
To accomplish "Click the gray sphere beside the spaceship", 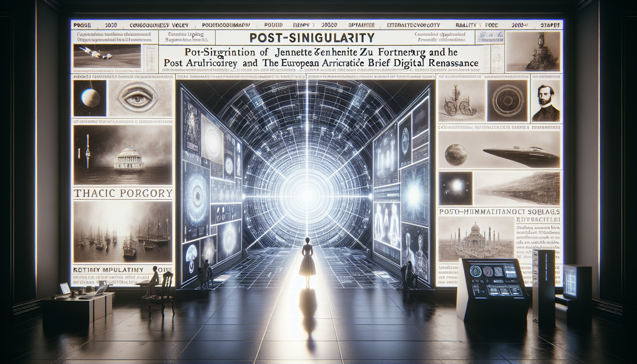I will (x=455, y=154).
